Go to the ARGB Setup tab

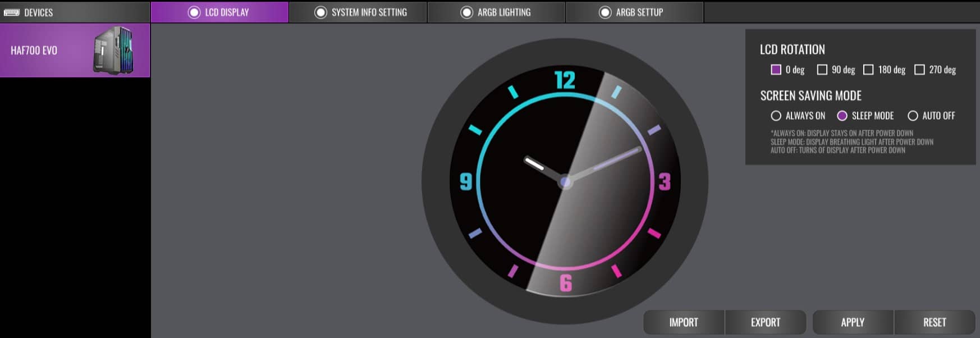tap(639, 12)
